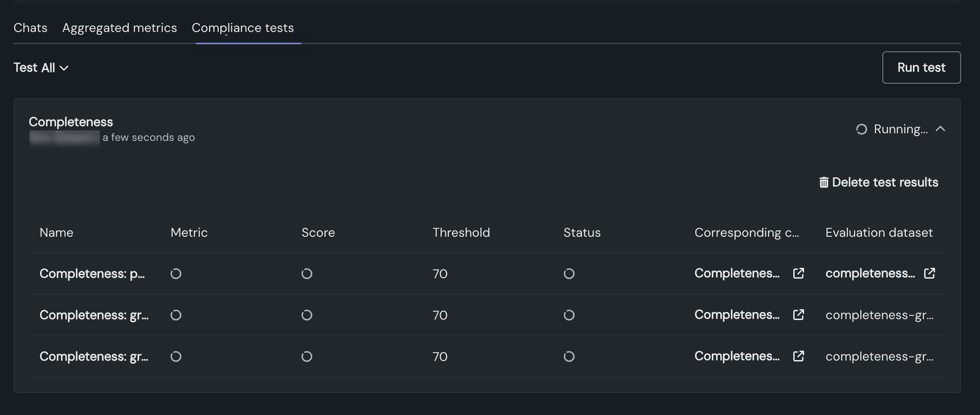Viewport: 980px width, 415px height.
Task: Click the trash icon for test results
Action: (x=823, y=182)
